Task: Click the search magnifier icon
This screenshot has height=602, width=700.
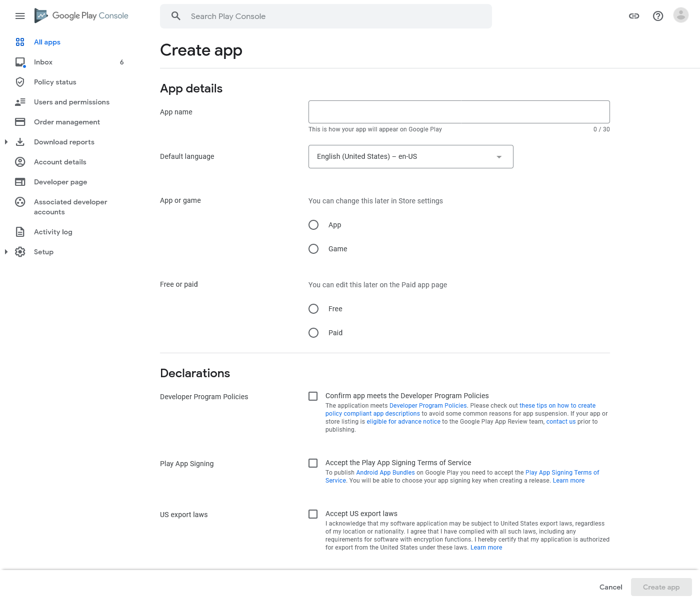Action: [176, 16]
